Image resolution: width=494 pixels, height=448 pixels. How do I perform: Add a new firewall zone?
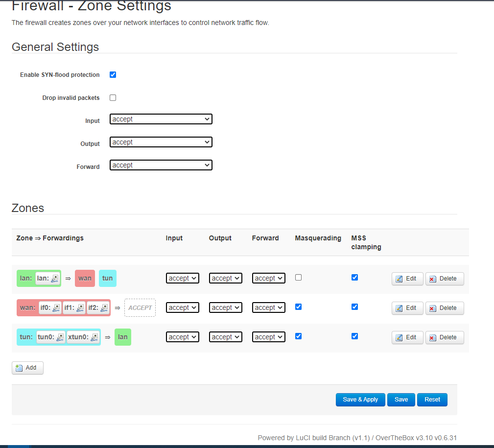[x=27, y=368]
